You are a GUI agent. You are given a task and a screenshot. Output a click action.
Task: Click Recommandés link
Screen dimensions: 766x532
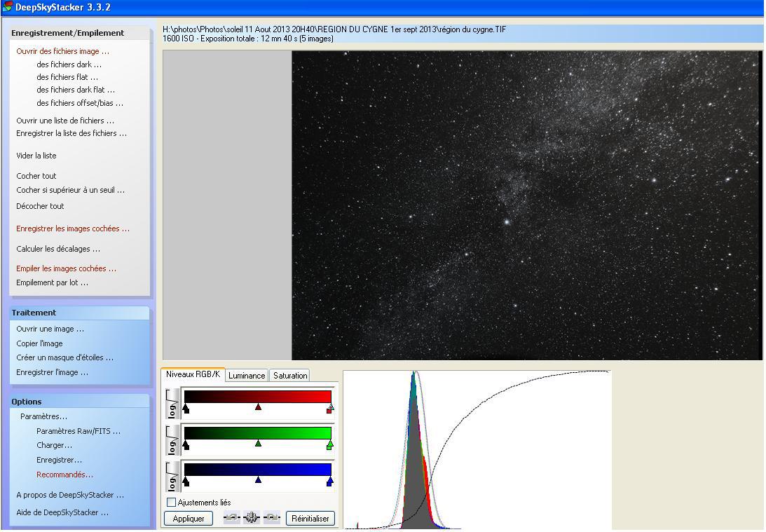click(x=64, y=475)
